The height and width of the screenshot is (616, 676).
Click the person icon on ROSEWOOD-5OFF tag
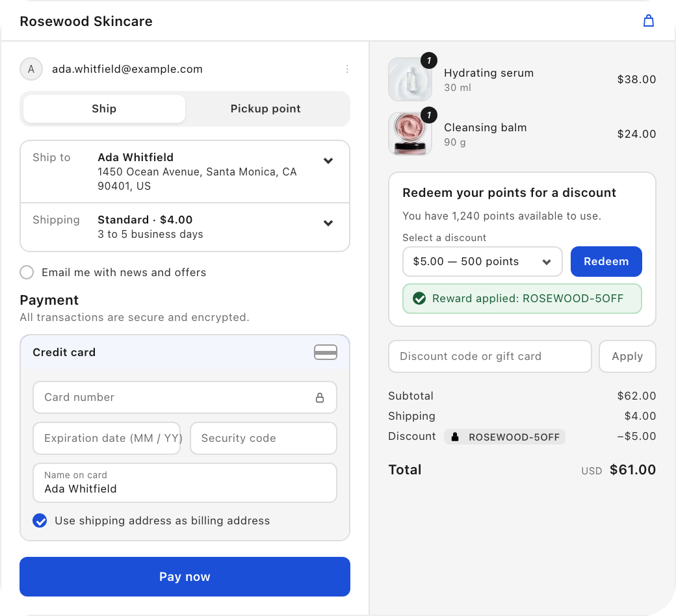(x=455, y=437)
